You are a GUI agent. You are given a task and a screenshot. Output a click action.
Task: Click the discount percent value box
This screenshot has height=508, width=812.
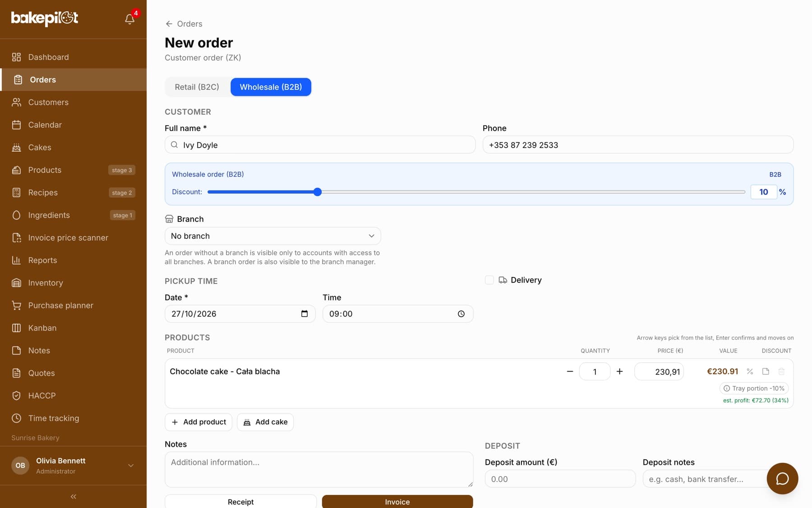tap(764, 192)
